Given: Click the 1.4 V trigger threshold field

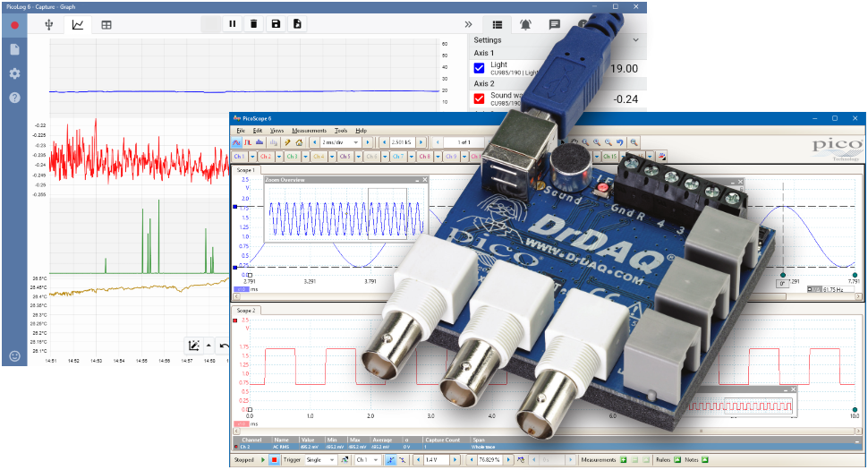Looking at the screenshot, I should click(x=438, y=459).
